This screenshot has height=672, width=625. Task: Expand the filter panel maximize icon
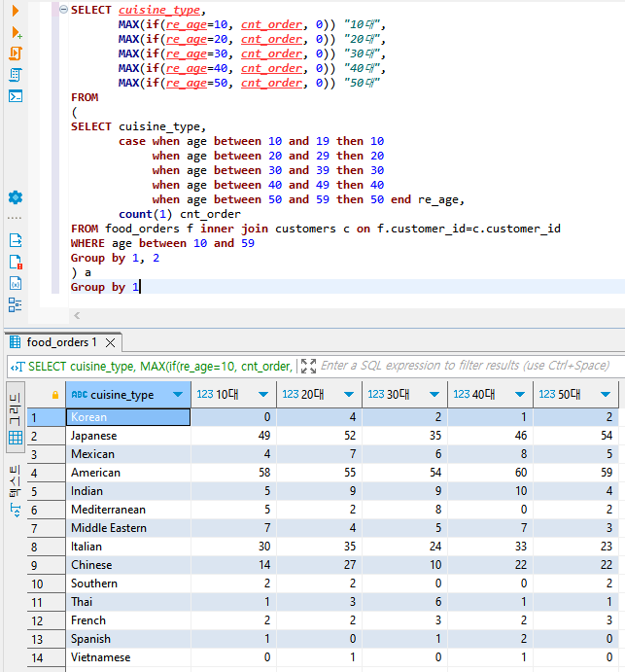point(308,366)
